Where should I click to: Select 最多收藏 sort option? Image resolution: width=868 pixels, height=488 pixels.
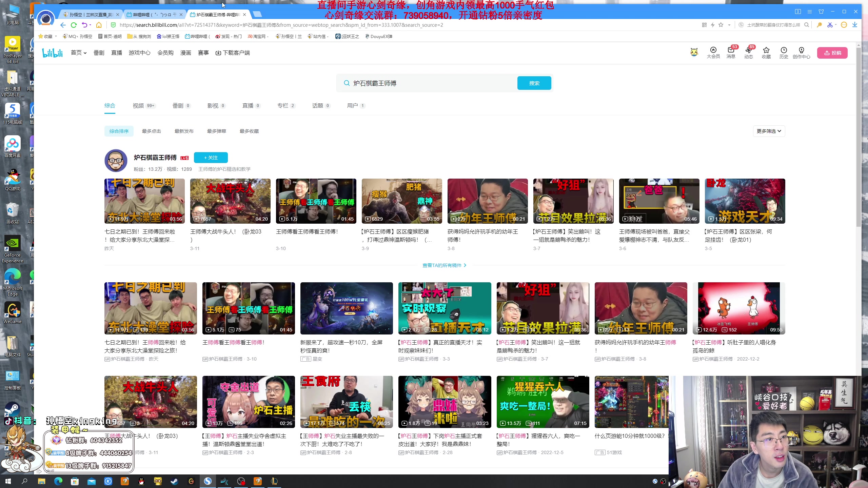pyautogui.click(x=249, y=131)
